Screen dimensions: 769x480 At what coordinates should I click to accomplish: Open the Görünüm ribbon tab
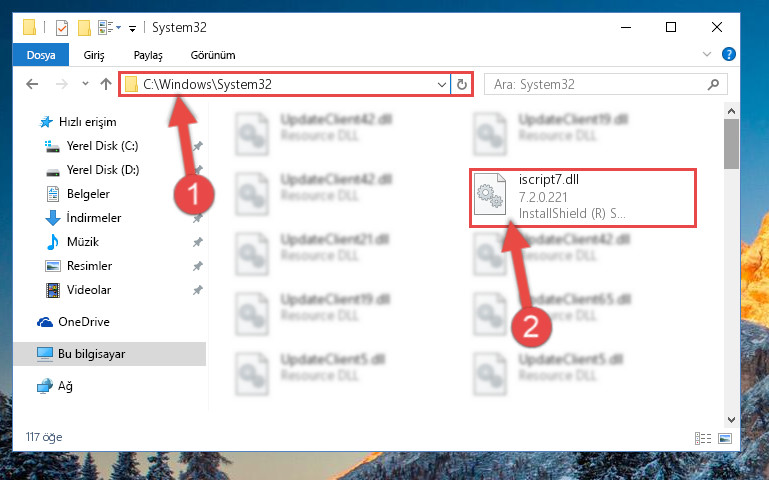[x=213, y=55]
